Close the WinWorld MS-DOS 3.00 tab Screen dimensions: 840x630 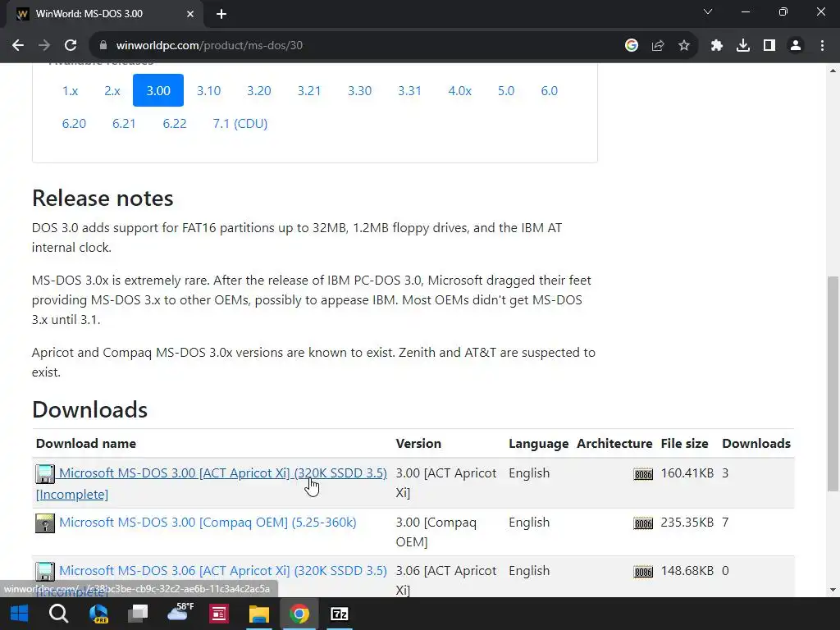tap(190, 15)
